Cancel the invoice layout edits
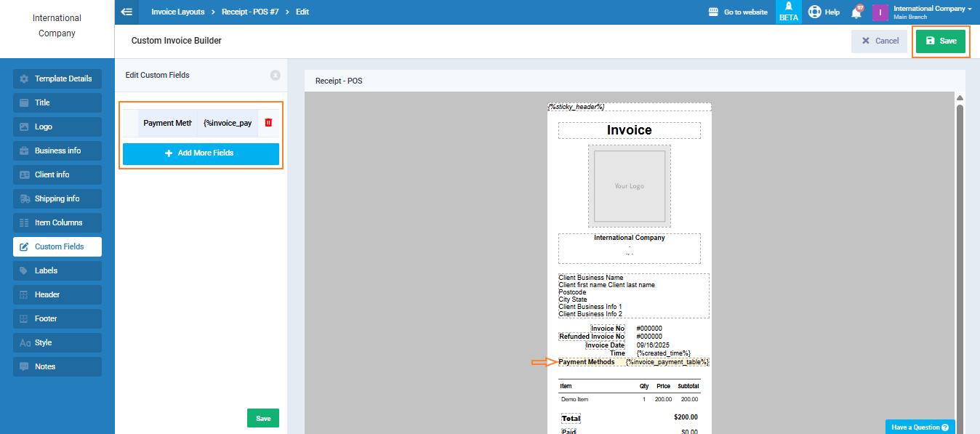Image resolution: width=980 pixels, height=434 pixels. pos(879,41)
